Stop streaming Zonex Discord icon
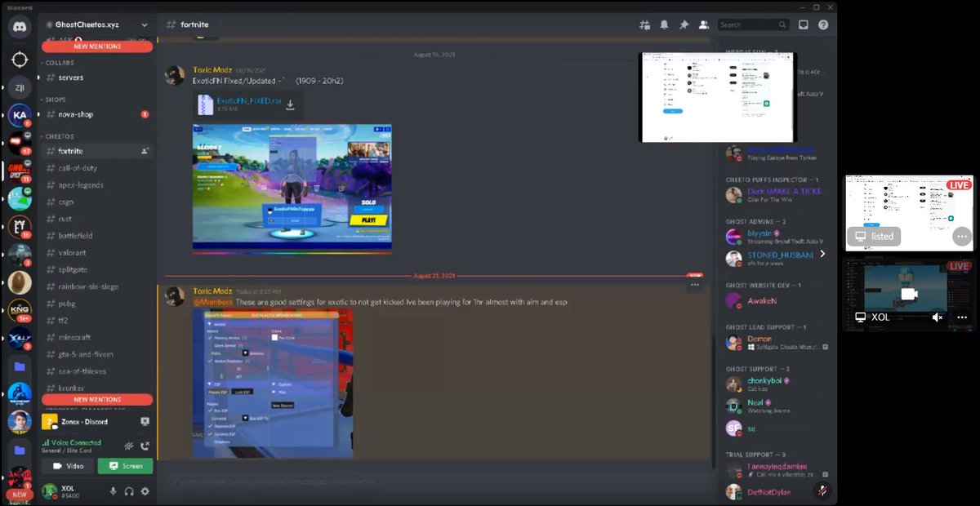980x506 pixels. click(145, 421)
